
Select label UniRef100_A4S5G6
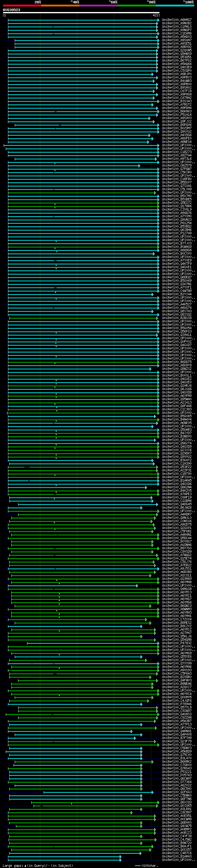tap(177, 135)
